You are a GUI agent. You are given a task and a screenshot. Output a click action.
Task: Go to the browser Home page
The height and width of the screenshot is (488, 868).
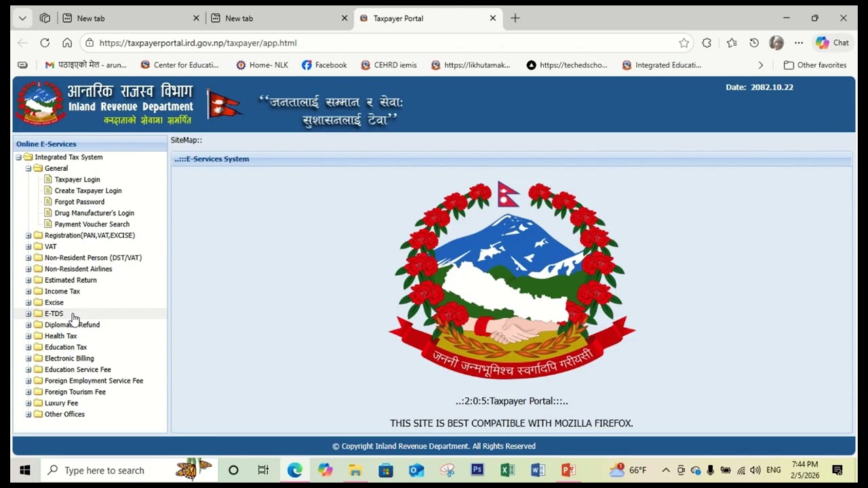(67, 43)
